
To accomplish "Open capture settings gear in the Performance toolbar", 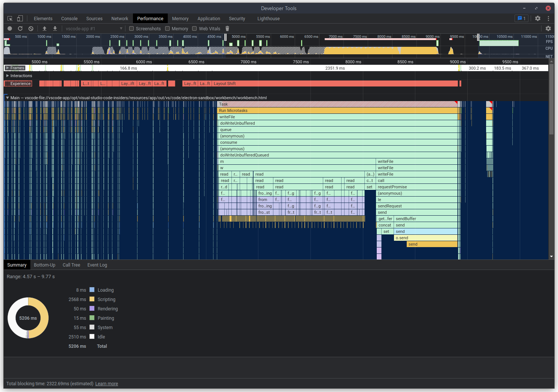I will (548, 28).
